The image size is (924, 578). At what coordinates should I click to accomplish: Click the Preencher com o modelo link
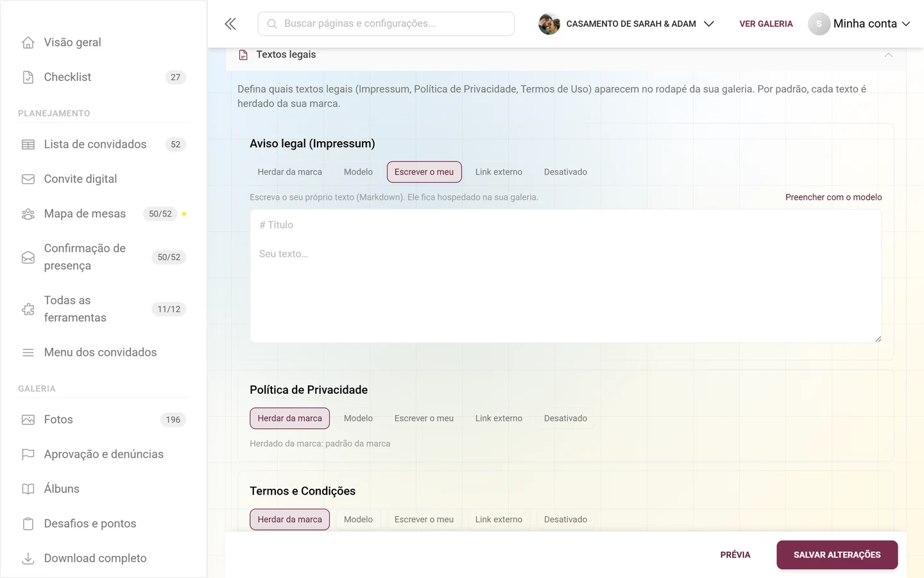coord(834,197)
